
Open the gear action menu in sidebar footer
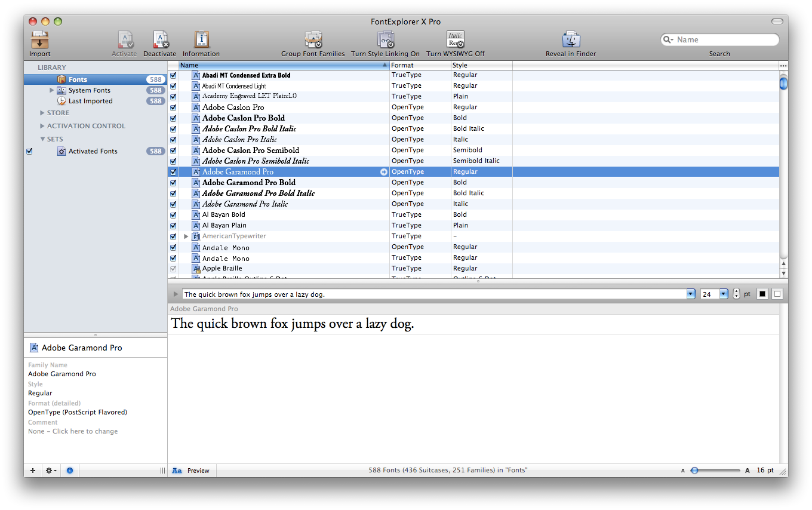point(51,471)
